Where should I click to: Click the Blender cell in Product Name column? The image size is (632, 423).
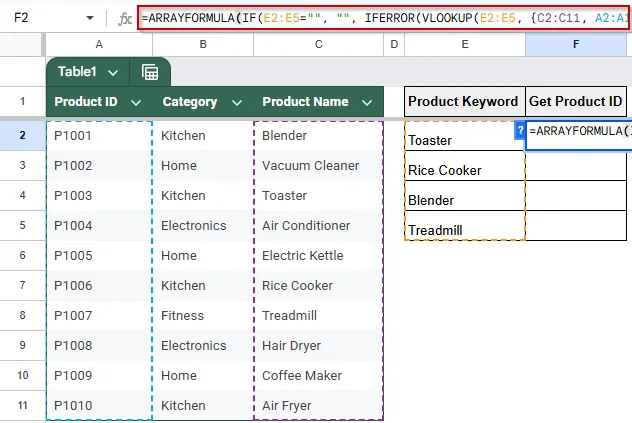click(x=318, y=135)
